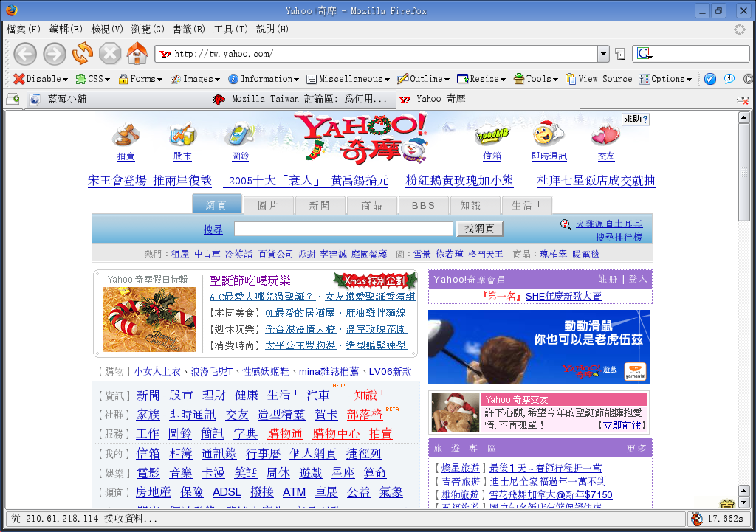Click the blue checkmark validation icon
The height and width of the screenshot is (532, 756).
coord(709,79)
